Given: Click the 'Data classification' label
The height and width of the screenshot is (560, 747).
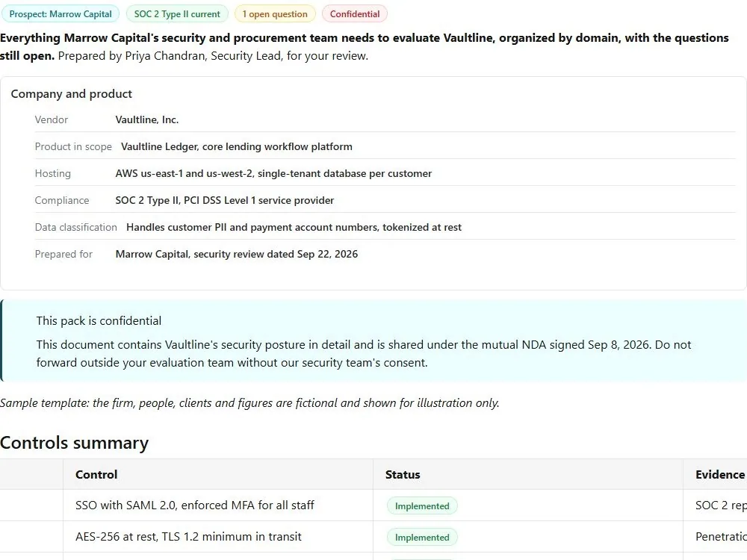Looking at the screenshot, I should [75, 227].
